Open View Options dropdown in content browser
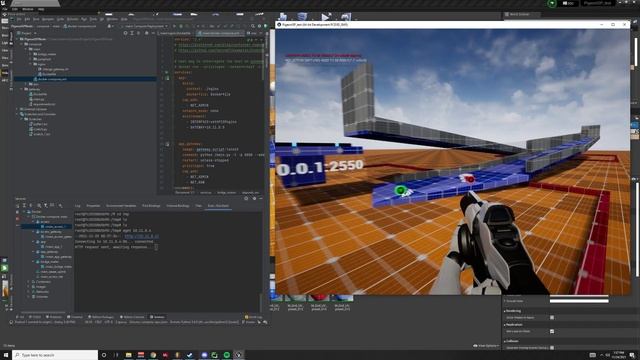The image size is (640, 360). pos(486,346)
